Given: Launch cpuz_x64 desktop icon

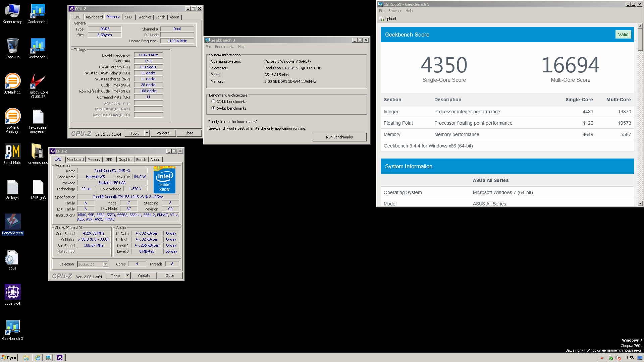Looking at the screenshot, I should coord(12,295).
